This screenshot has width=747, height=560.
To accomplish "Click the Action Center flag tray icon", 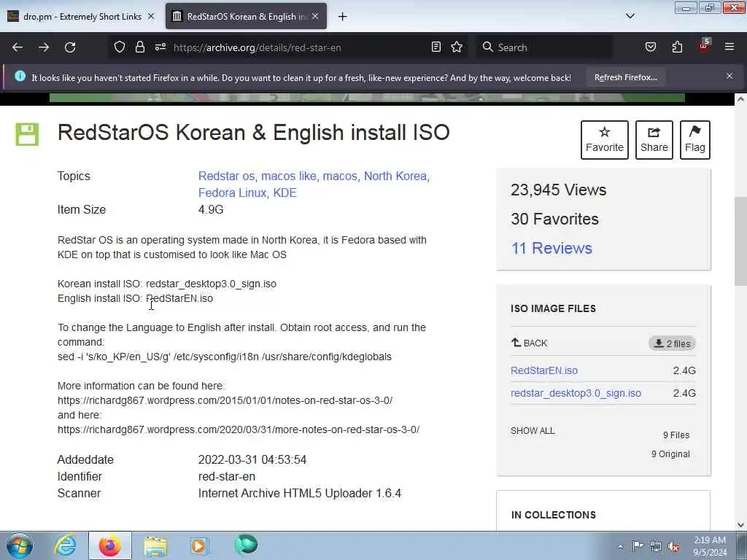I will click(x=638, y=545).
